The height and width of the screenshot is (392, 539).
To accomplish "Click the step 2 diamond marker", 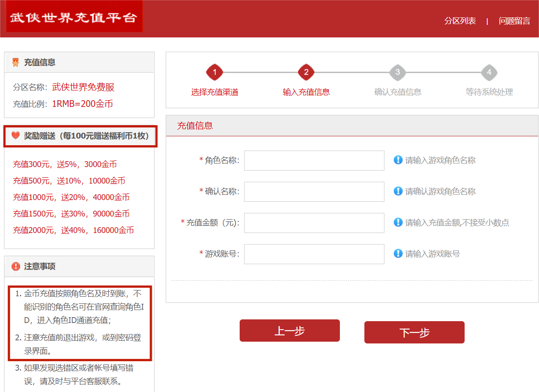I will pos(306,72).
